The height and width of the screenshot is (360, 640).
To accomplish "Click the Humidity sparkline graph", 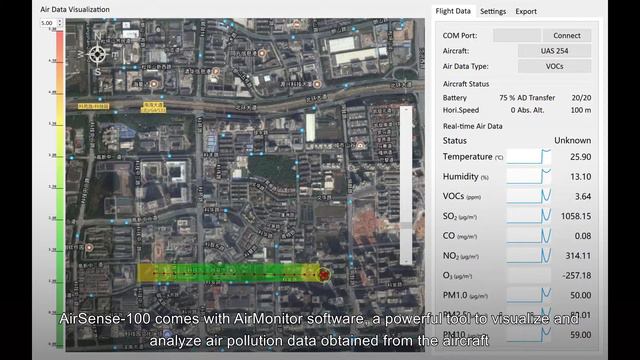I will 529,177.
